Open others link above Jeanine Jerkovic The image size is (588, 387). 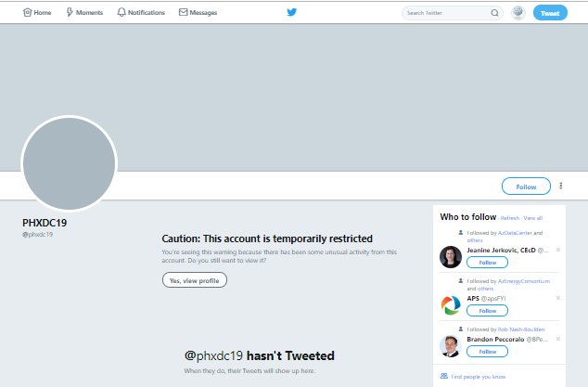click(x=475, y=240)
